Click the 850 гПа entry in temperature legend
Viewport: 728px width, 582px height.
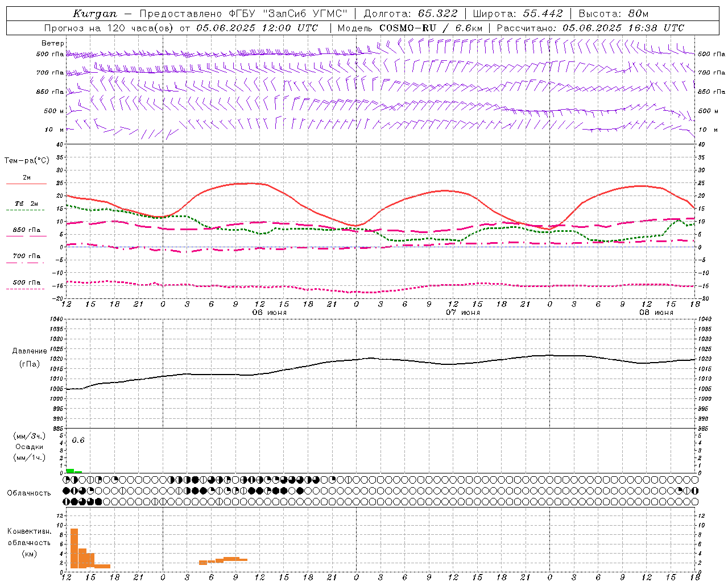(x=26, y=230)
